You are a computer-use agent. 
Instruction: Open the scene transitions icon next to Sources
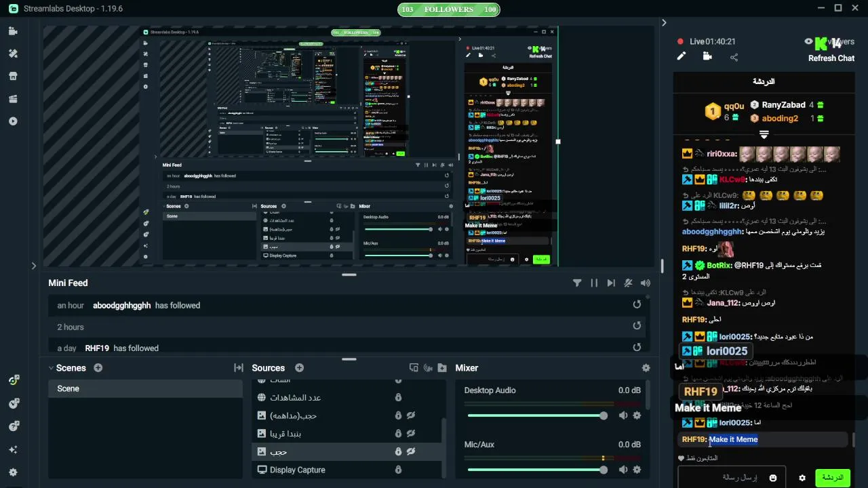pos(239,368)
